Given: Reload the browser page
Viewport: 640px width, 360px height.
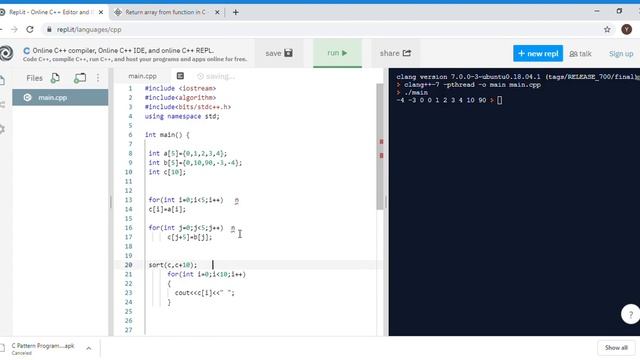Looking at the screenshot, I should point(30,29).
